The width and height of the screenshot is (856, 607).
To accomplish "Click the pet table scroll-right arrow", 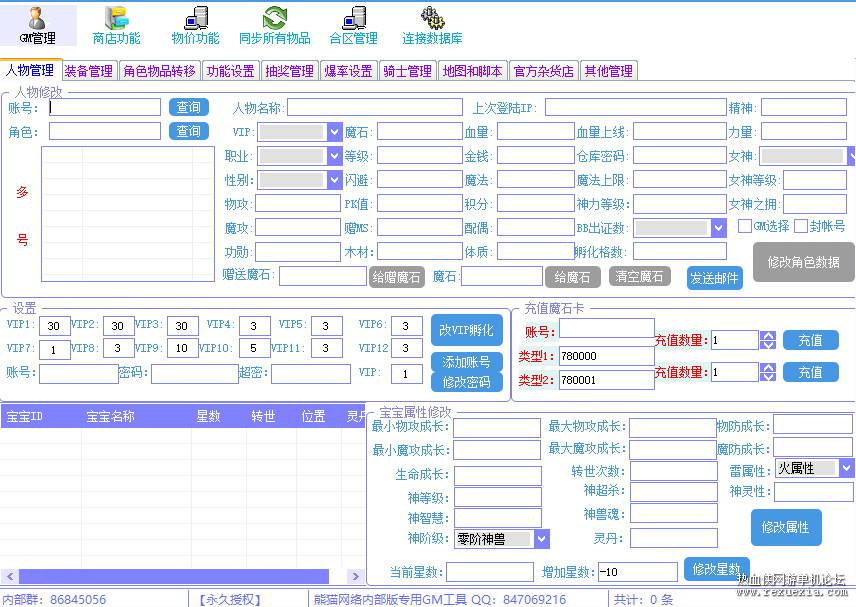I will tap(355, 576).
